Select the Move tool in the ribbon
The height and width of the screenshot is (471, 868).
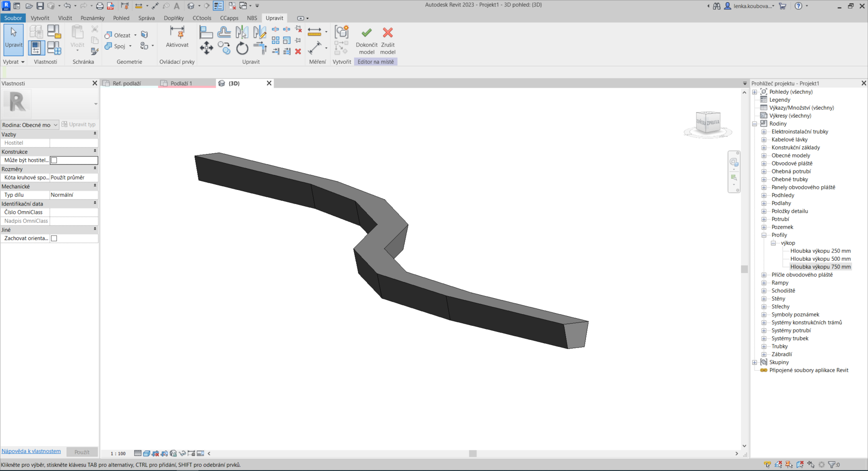pyautogui.click(x=206, y=48)
